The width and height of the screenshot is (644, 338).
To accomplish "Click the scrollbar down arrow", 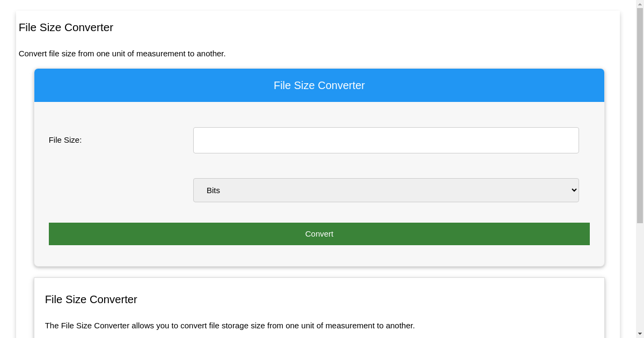I will tap(640, 333).
